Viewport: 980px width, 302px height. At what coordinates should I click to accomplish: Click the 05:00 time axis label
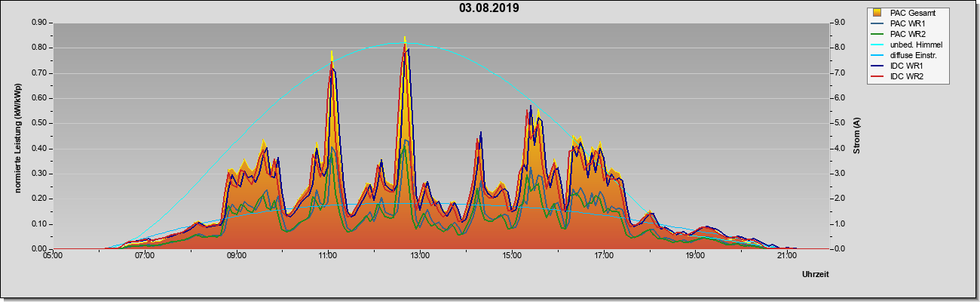(x=53, y=256)
